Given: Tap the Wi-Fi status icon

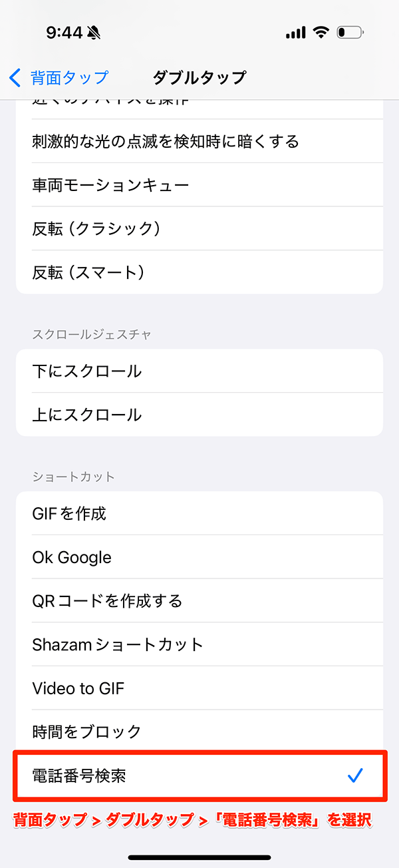Looking at the screenshot, I should 322,33.
